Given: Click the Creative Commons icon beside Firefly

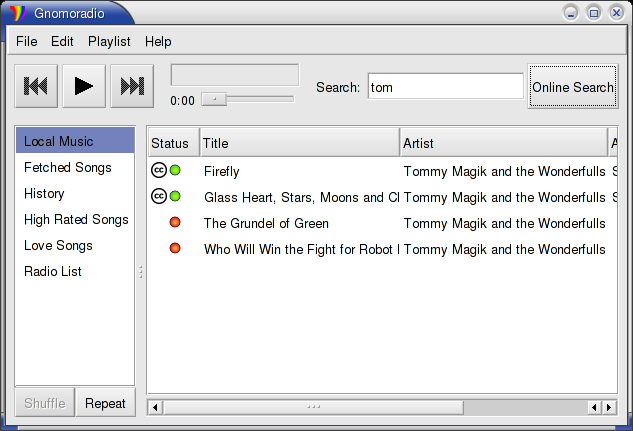Looking at the screenshot, I should pos(158,171).
